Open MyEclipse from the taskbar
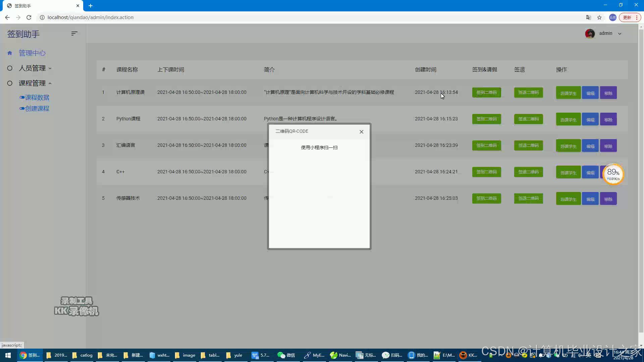Screen dimensions: 644x362 pyautogui.click(x=314, y=355)
